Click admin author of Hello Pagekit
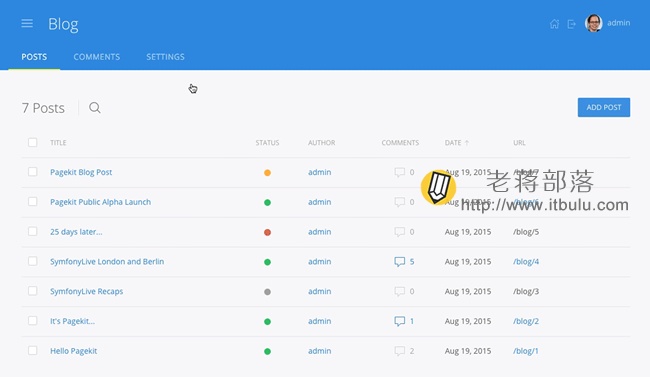650x377 pixels. (319, 351)
